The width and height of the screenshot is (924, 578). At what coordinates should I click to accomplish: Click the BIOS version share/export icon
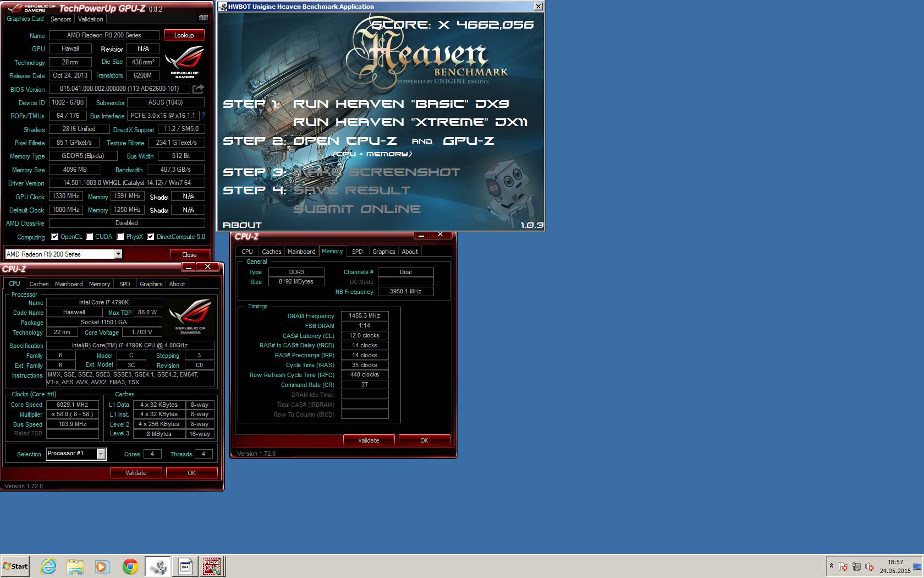tap(199, 89)
